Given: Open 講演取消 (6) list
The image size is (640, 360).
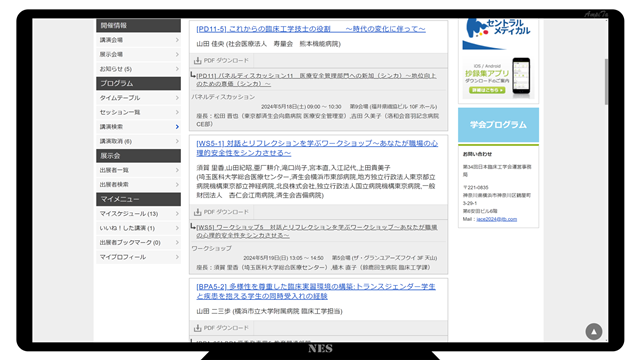Looking at the screenshot, I should 138,141.
